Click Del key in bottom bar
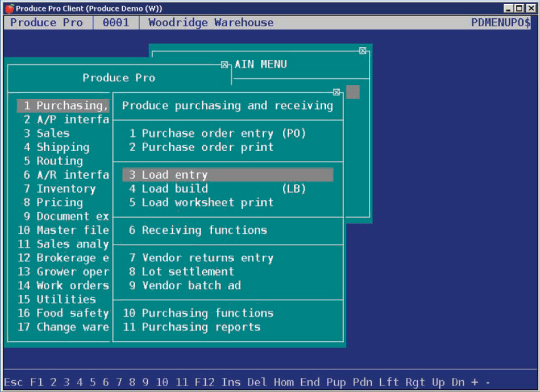540x392 pixels. point(257,382)
